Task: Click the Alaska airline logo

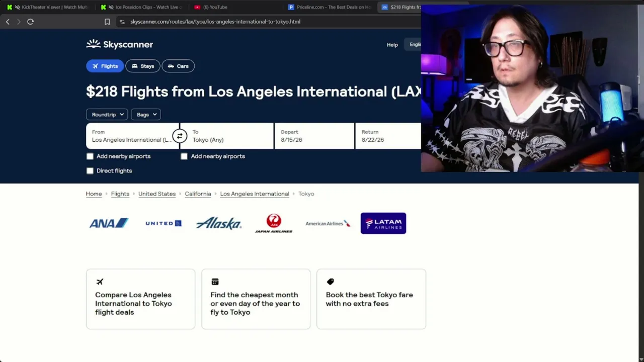Action: pyautogui.click(x=219, y=223)
